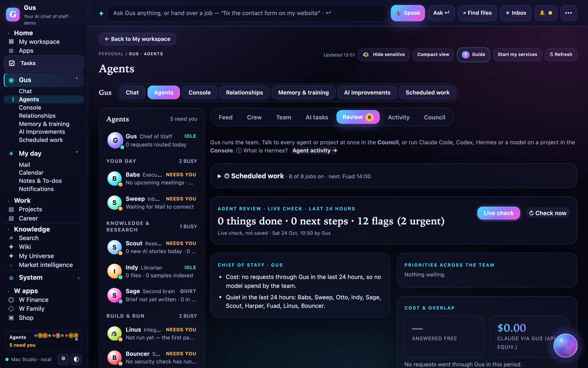588x368 pixels.
Task: Toggle Live check mode
Action: coord(498,213)
